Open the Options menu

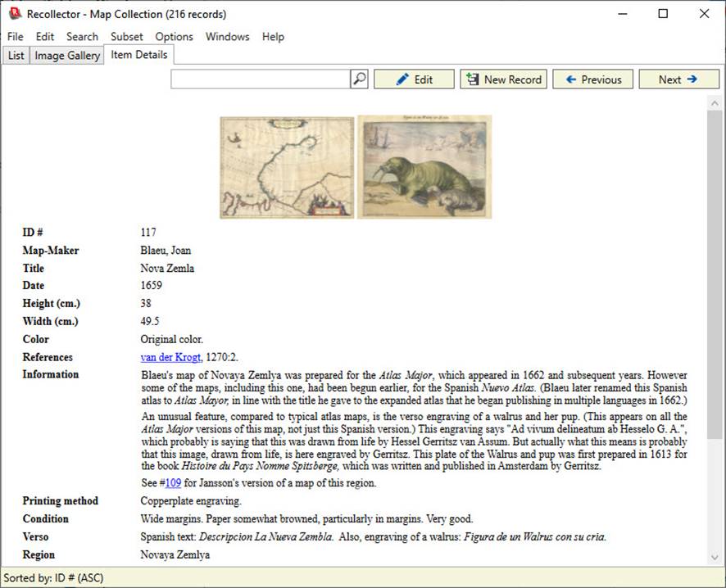pos(174,36)
